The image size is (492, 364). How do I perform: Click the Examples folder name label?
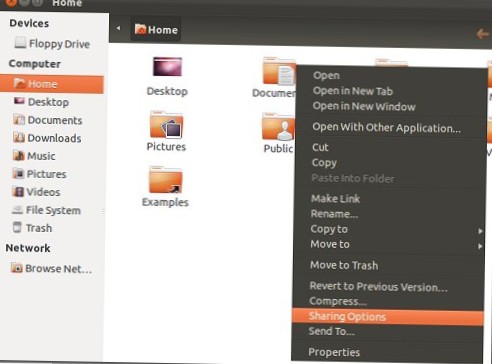tap(165, 202)
